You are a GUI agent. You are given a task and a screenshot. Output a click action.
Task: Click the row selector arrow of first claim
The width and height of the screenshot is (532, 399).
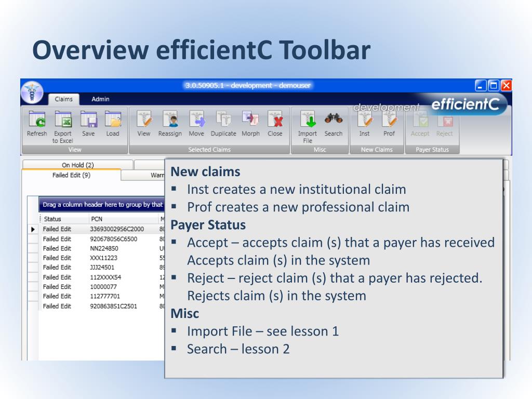pyautogui.click(x=33, y=229)
